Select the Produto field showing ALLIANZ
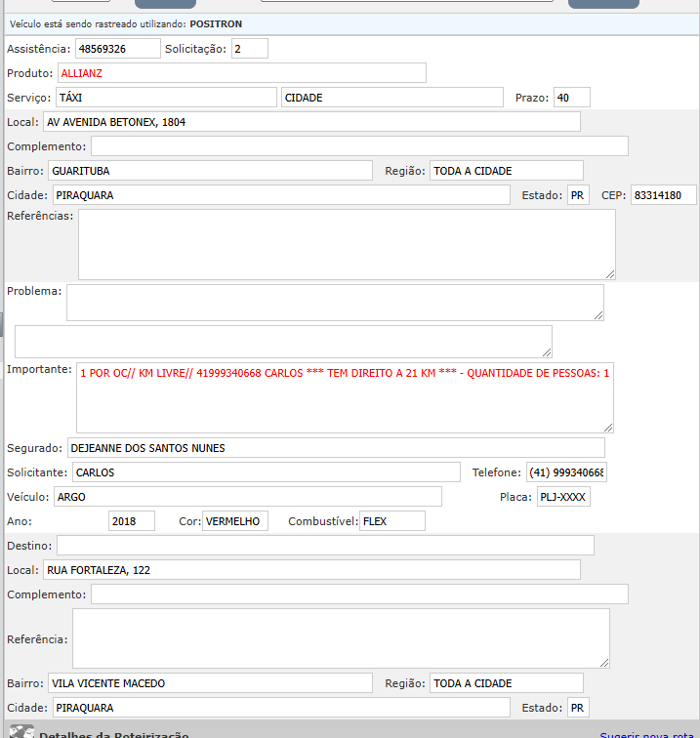This screenshot has height=738, width=700. (x=241, y=72)
